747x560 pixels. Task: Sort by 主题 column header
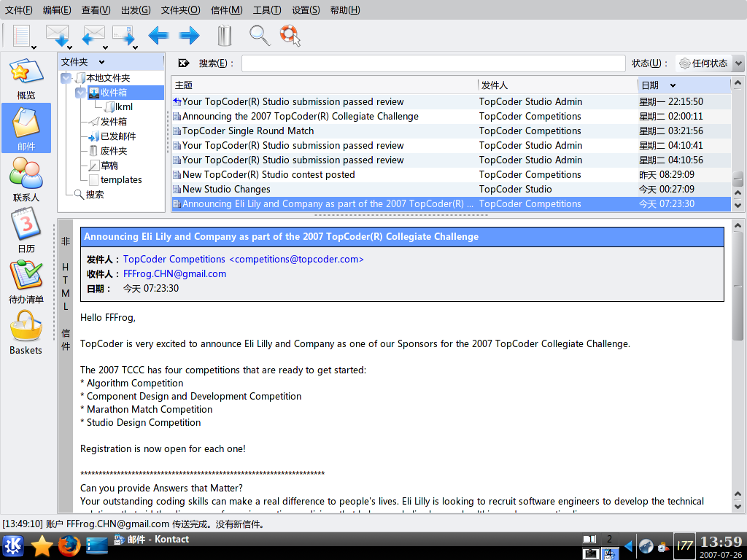point(325,85)
